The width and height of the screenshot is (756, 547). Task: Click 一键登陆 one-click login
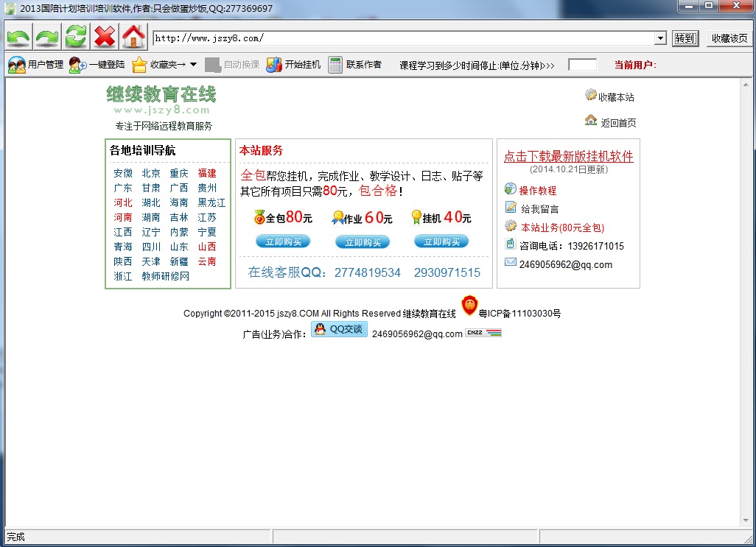pos(97,65)
